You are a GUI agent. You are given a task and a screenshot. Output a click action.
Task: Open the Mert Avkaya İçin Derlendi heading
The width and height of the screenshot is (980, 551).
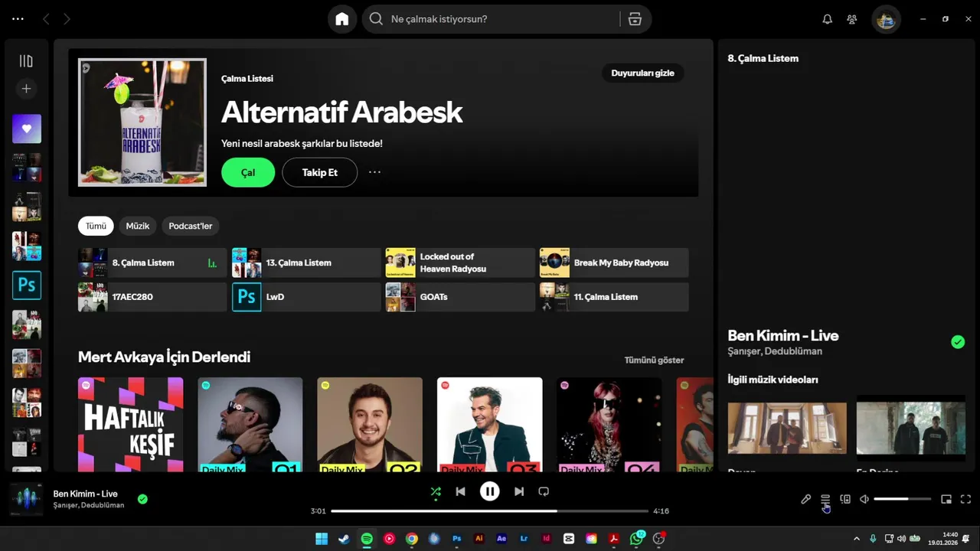tap(164, 357)
